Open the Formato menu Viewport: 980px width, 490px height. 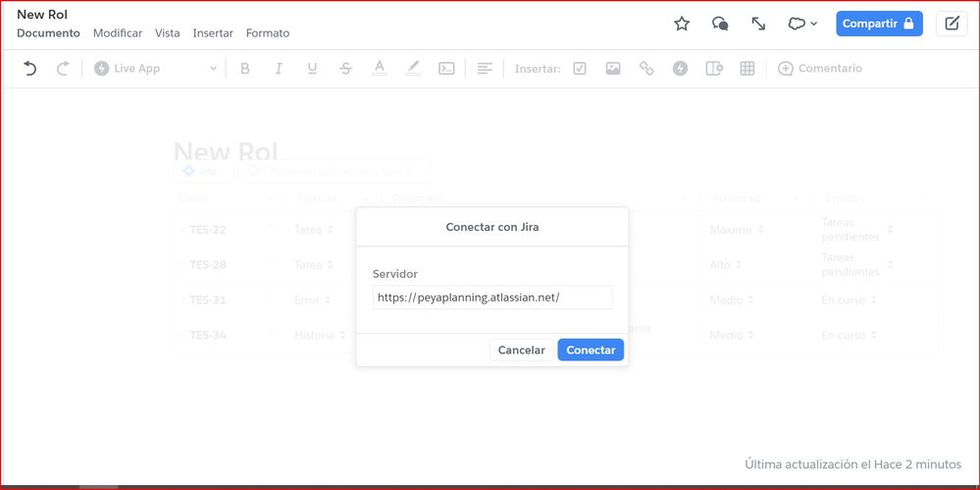pyautogui.click(x=268, y=33)
